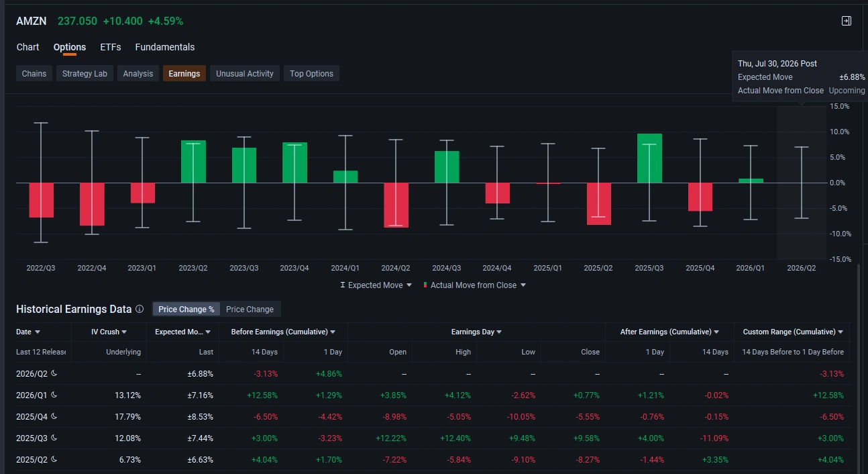868x474 pixels.
Task: Click moon icon in 2026/Q2 row
Action: 54,373
